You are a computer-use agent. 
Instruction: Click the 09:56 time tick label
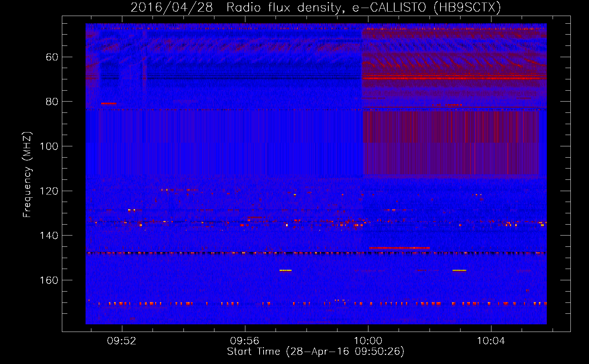pyautogui.click(x=245, y=341)
